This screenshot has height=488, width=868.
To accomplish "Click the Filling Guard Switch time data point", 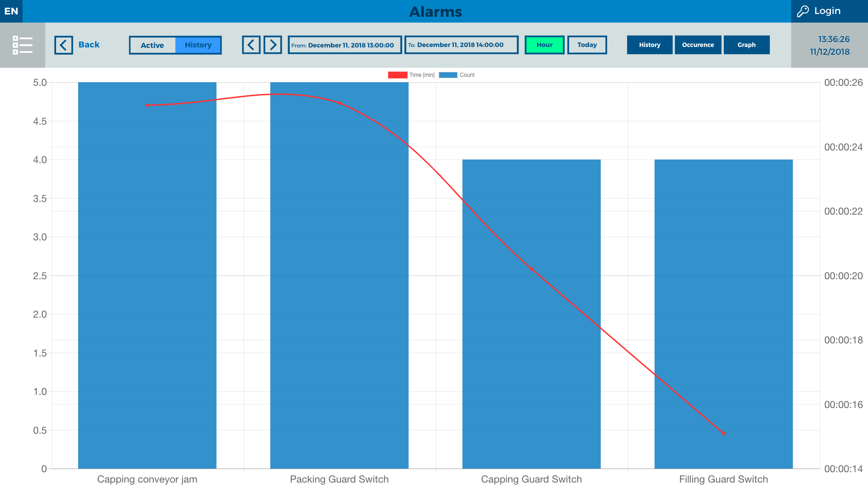I will (724, 433).
